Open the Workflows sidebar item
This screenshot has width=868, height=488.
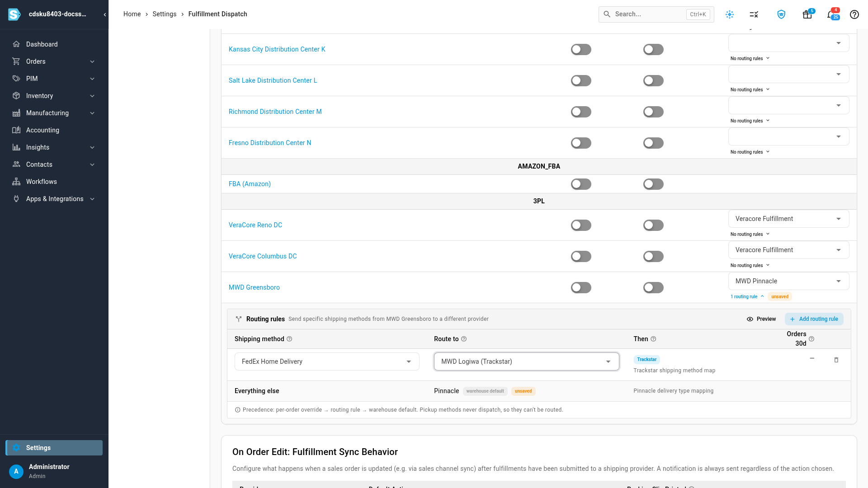[54, 182]
